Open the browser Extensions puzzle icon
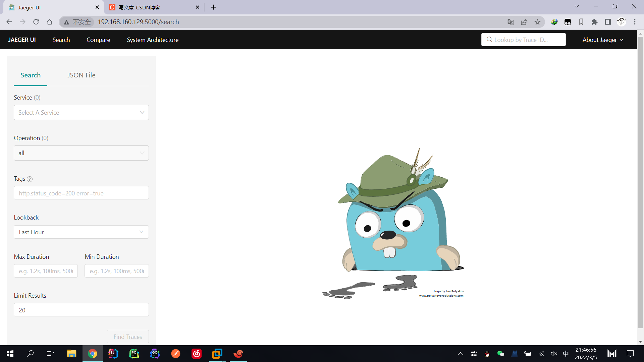The image size is (644, 362). tap(594, 22)
